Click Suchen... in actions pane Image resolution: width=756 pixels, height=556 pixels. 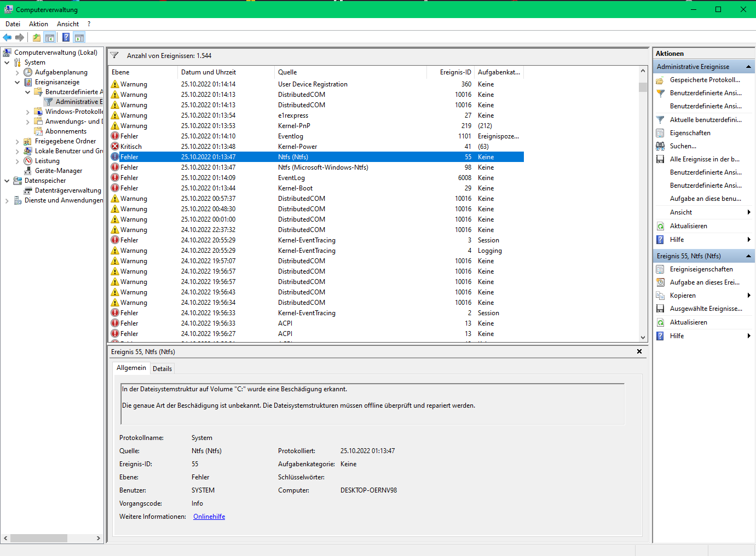click(x=683, y=146)
